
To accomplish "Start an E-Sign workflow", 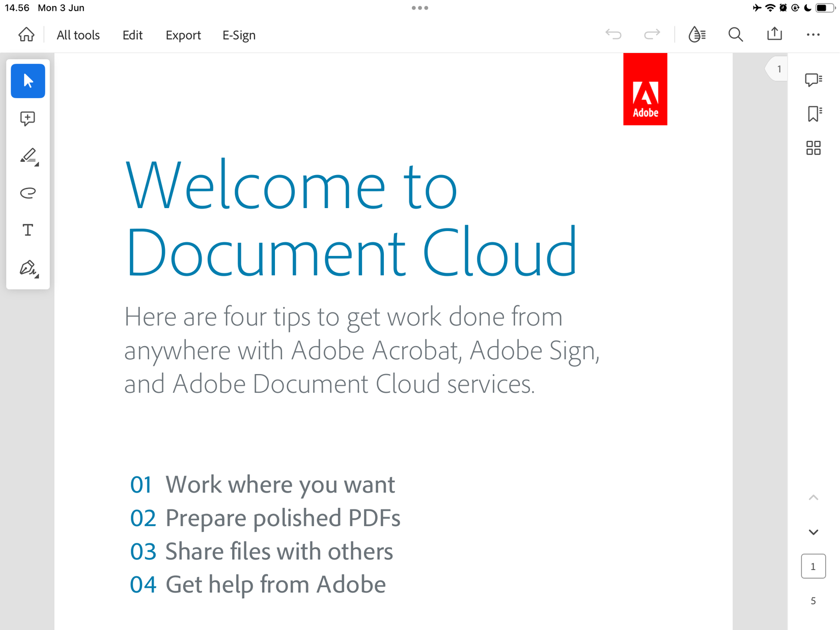I will (238, 35).
